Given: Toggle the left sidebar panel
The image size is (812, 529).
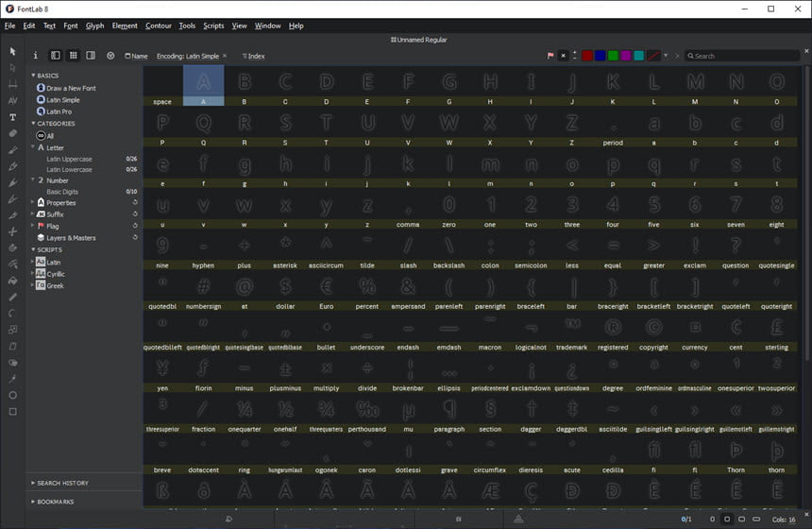Looking at the screenshot, I should [x=56, y=56].
